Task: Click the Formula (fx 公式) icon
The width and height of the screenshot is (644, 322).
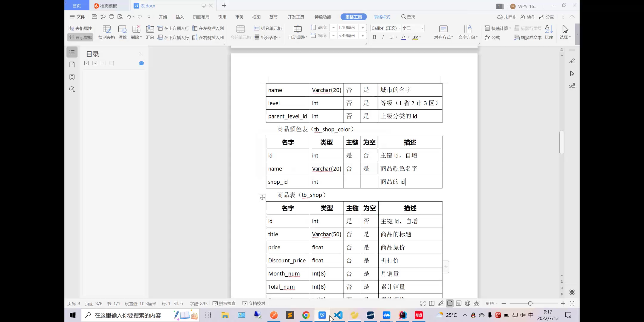Action: tap(492, 38)
